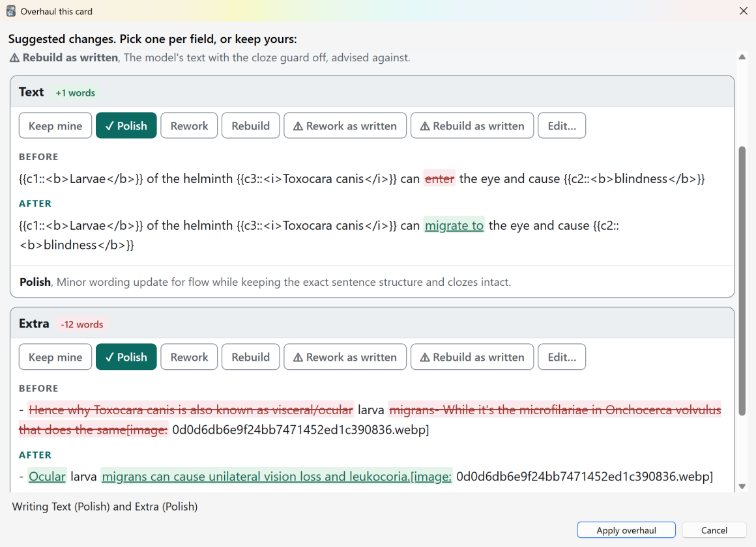Click the Apply overhaul button
Image resolution: width=756 pixels, height=547 pixels.
pyautogui.click(x=626, y=530)
